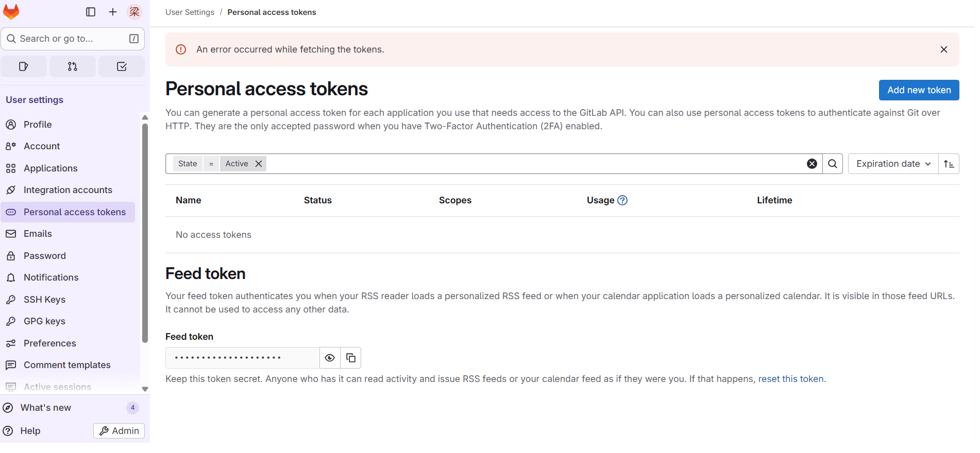
Task: Go to SSH Keys settings
Action: (x=44, y=300)
